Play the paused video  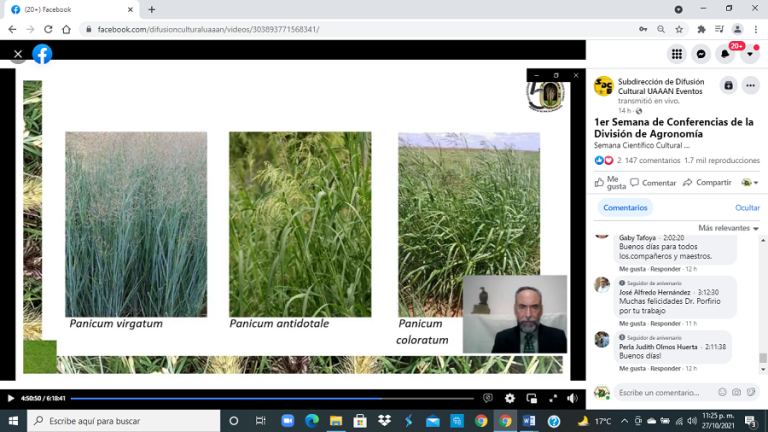click(x=11, y=398)
